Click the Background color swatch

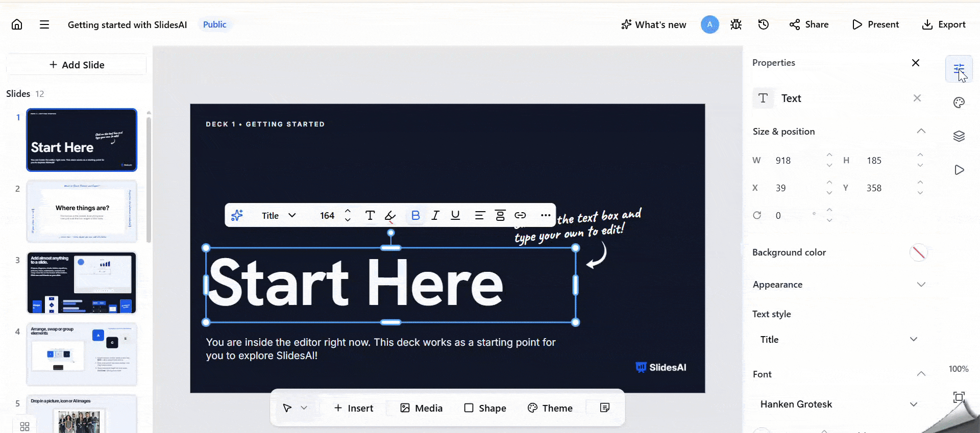(918, 252)
